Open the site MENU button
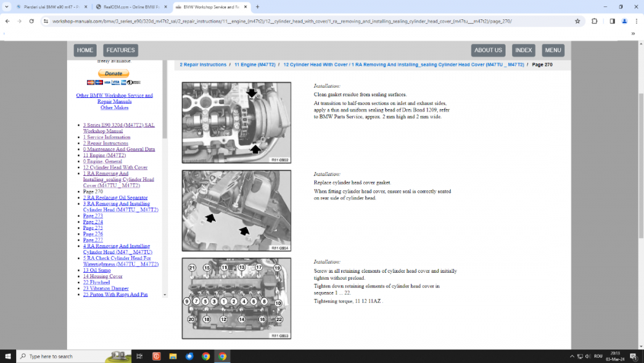 tap(553, 50)
